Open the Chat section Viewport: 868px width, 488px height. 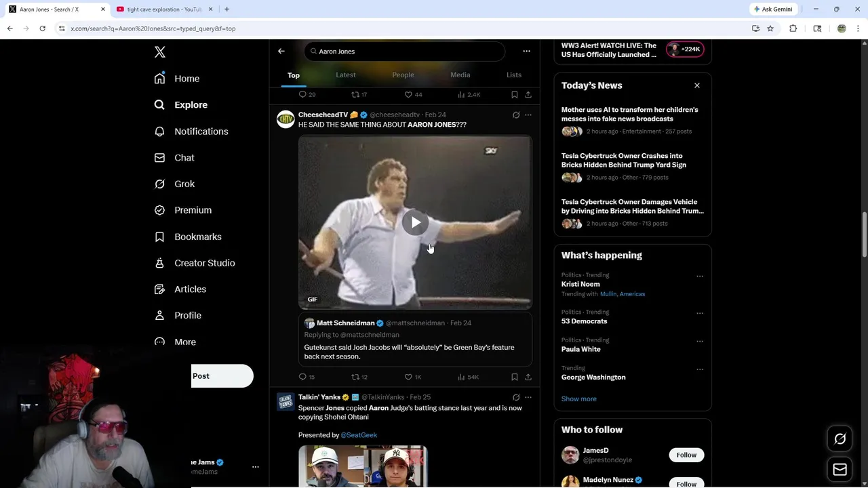click(174, 158)
